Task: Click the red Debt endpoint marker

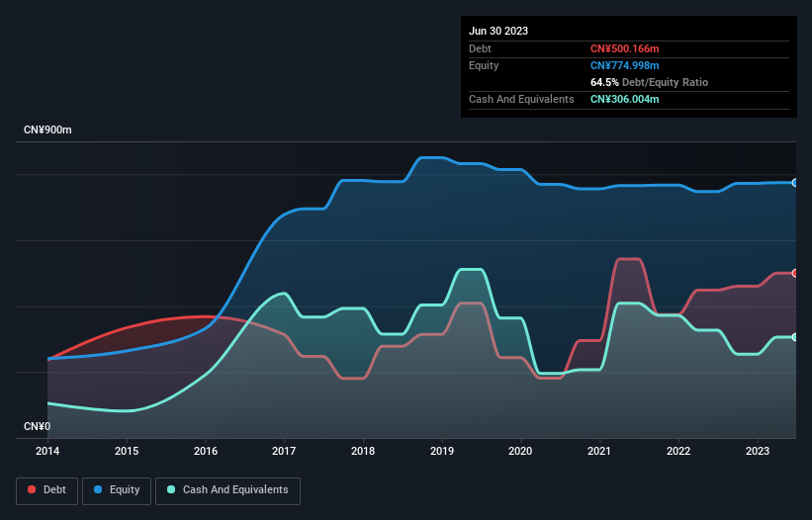Action: [x=795, y=273]
